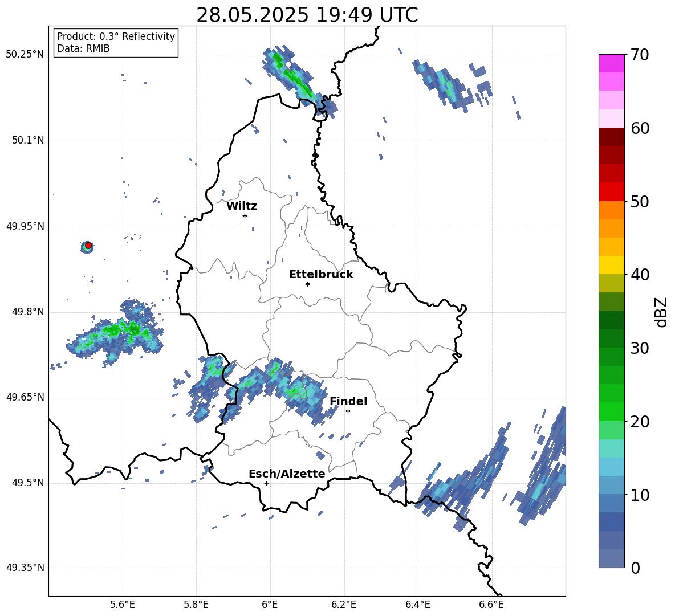This screenshot has height=616, width=675.
Task: Click the 50.1°N latitude tick label
Action: point(27,141)
